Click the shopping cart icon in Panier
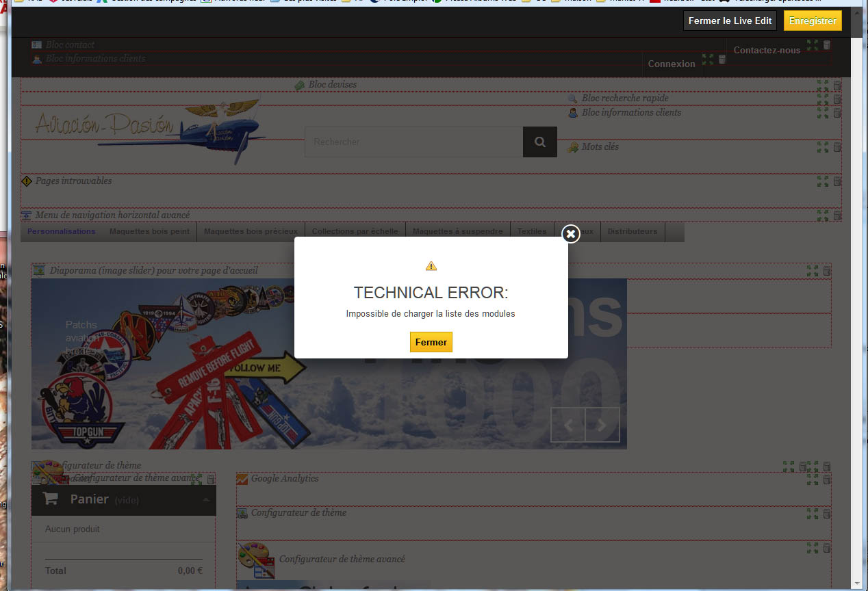868x591 pixels. (51, 499)
